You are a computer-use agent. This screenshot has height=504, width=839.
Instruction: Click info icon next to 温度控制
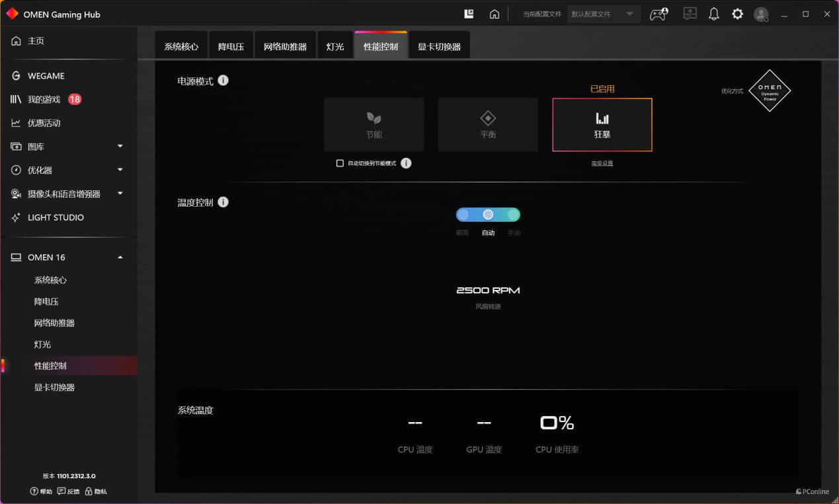click(x=223, y=202)
